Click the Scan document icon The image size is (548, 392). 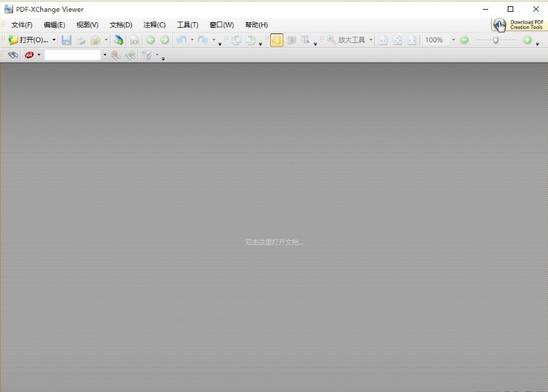pos(119,40)
